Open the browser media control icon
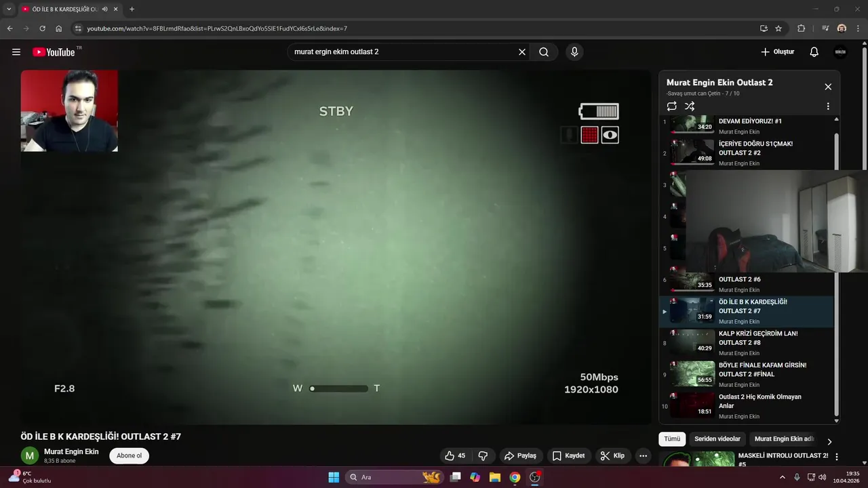868x488 pixels. pos(825,28)
